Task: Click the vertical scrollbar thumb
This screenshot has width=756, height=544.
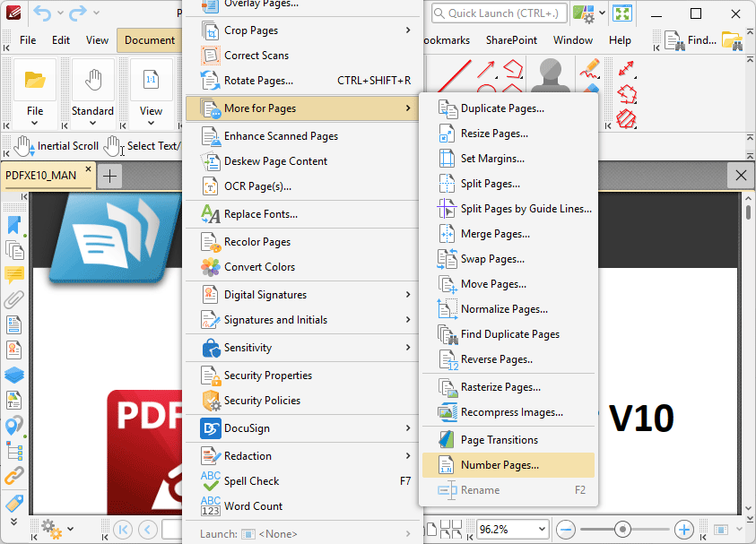Action: point(748,212)
